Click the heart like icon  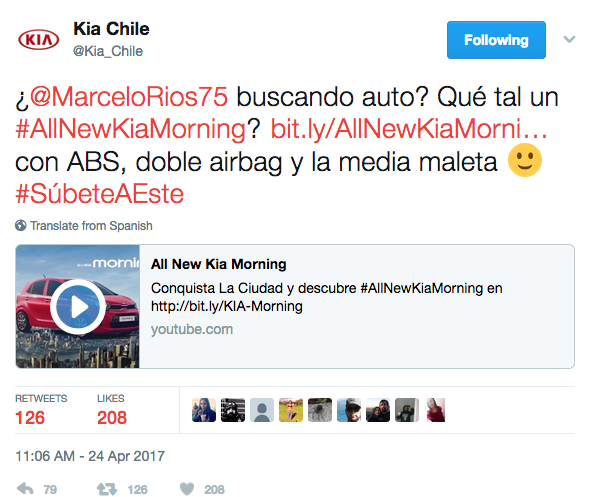(x=187, y=489)
